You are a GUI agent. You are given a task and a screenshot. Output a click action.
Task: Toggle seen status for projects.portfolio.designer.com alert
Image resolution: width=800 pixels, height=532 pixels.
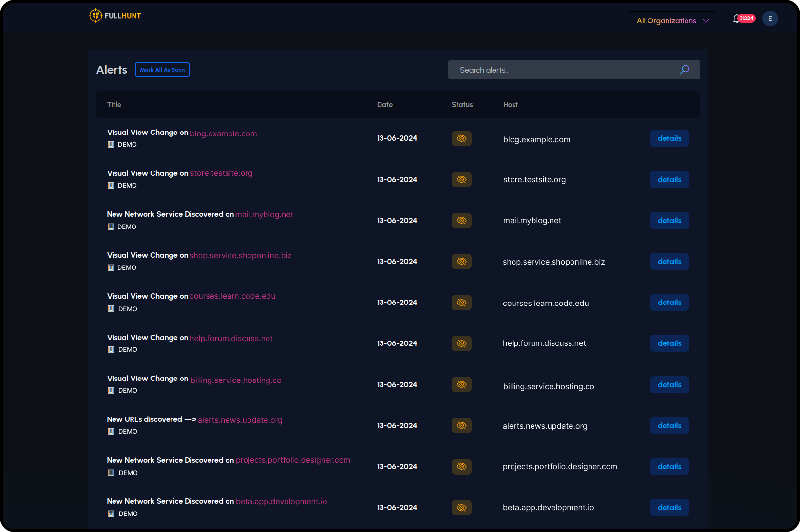[x=461, y=466]
